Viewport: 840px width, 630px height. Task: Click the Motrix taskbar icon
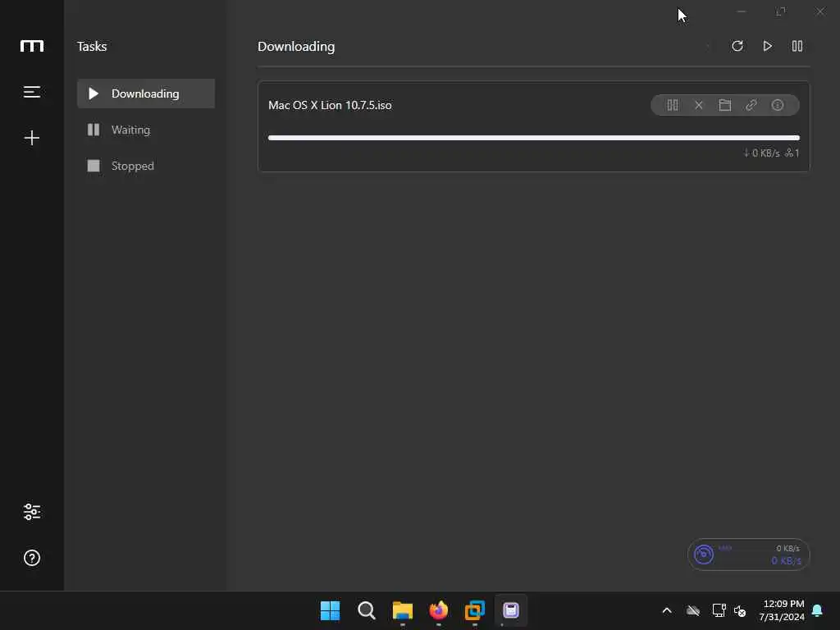click(510, 610)
